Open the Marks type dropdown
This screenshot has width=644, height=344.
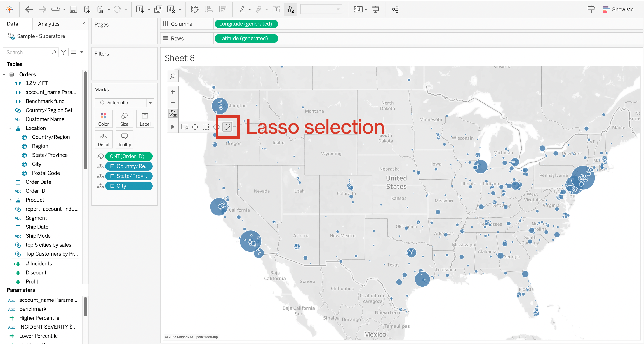pyautogui.click(x=124, y=102)
